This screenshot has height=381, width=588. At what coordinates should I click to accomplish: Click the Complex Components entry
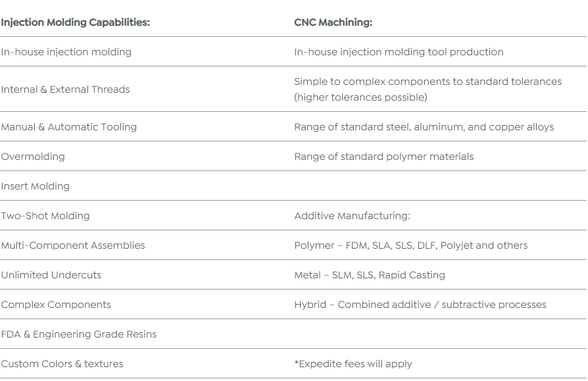pyautogui.click(x=56, y=305)
